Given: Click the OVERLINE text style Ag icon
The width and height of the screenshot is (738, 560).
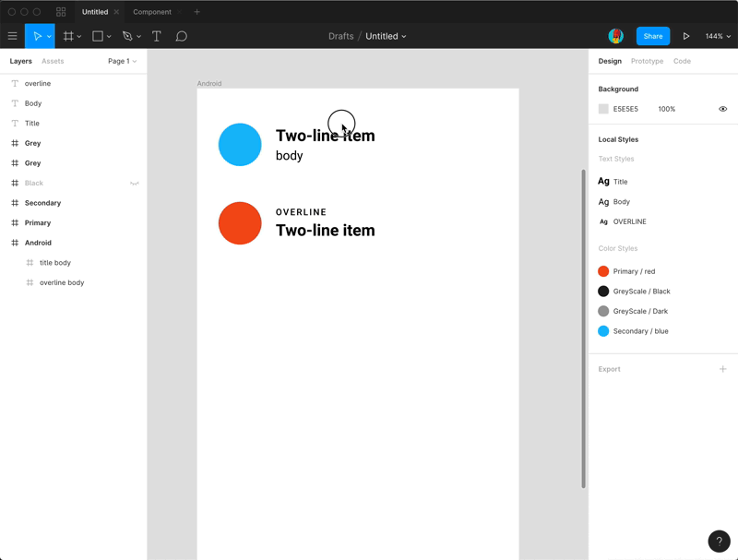Looking at the screenshot, I should pos(603,221).
